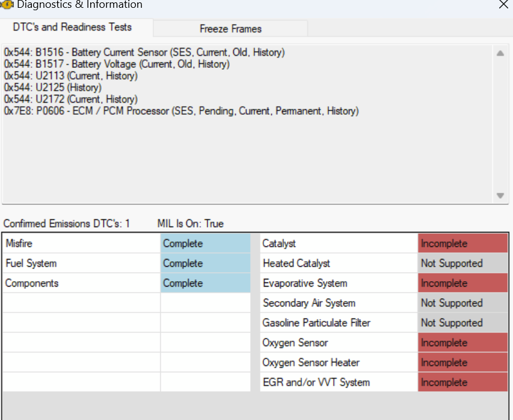Click the DTC list scroll down arrow
Image resolution: width=513 pixels, height=420 pixels.
pyautogui.click(x=500, y=195)
